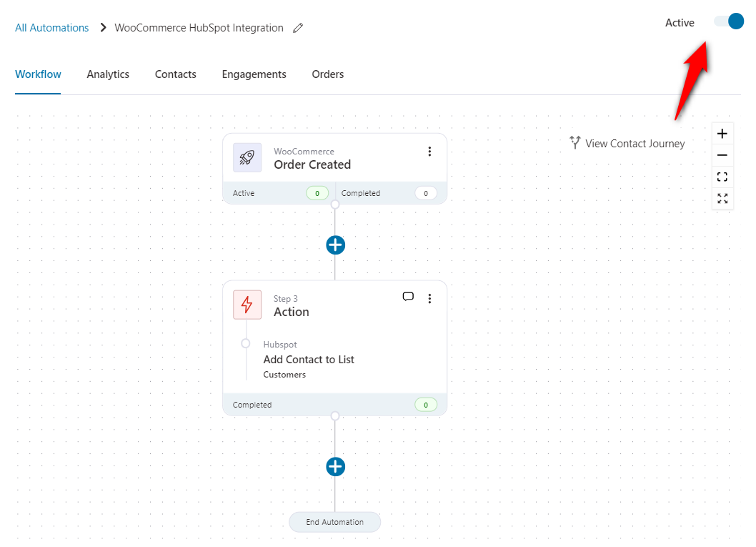The width and height of the screenshot is (756, 547).
Task: Click the rocket icon on Order Created
Action: pyautogui.click(x=247, y=158)
